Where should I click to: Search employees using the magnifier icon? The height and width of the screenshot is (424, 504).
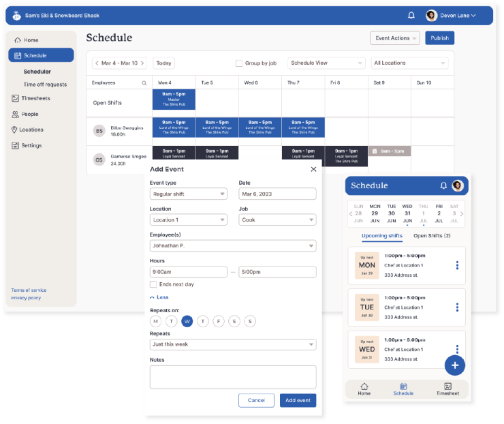tap(144, 82)
